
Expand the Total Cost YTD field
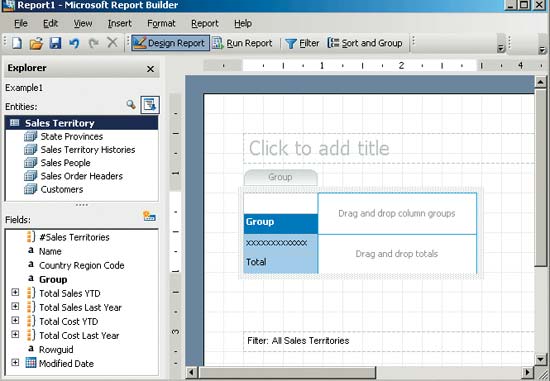click(x=15, y=320)
